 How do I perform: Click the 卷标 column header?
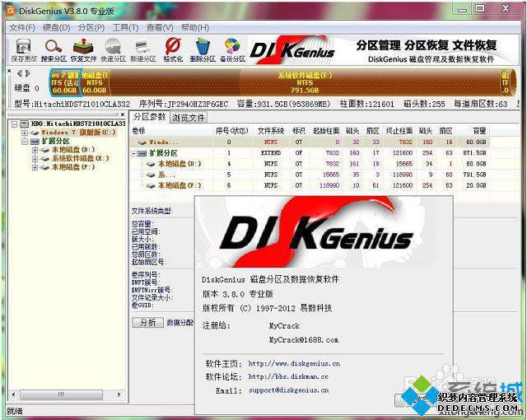139,131
